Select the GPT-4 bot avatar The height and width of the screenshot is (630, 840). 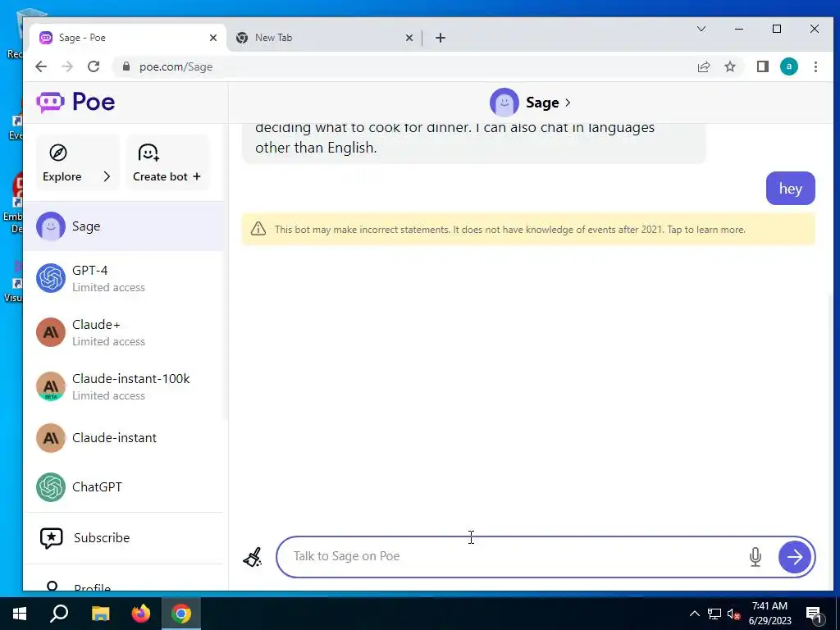51,278
